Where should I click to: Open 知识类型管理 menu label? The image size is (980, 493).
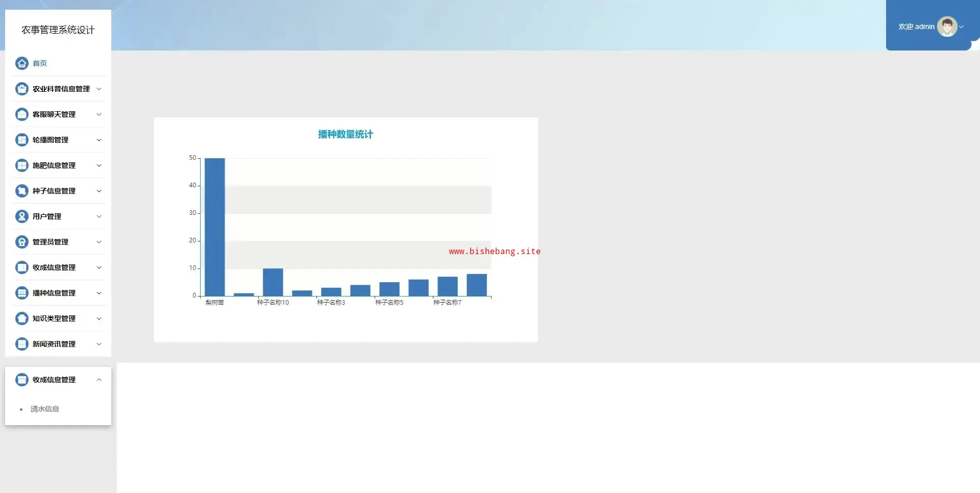[x=54, y=318]
